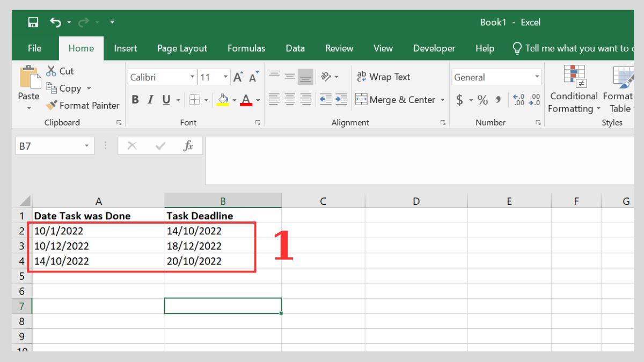The image size is (644, 362).
Task: Expand the Fill Color dropdown arrow
Action: 233,100
